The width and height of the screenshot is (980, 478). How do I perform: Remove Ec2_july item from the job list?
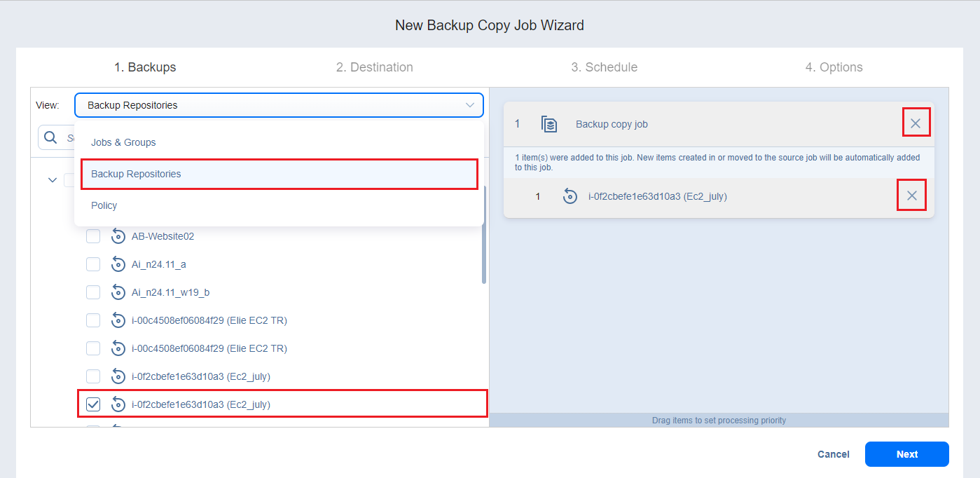click(x=911, y=196)
